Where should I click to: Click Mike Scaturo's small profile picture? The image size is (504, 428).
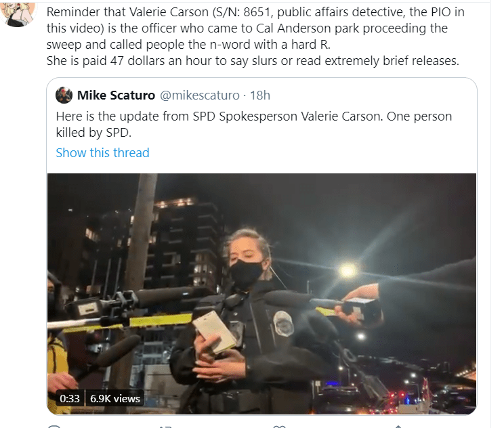pos(64,95)
